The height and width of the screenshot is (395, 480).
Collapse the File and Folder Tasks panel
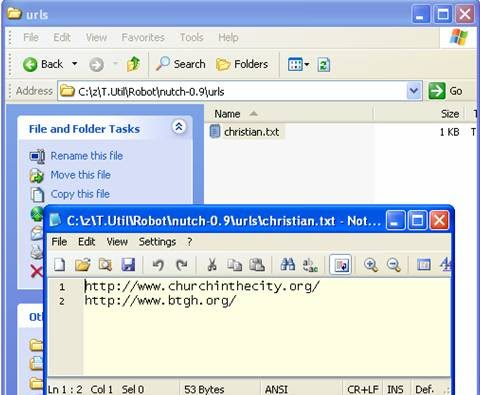point(179,127)
